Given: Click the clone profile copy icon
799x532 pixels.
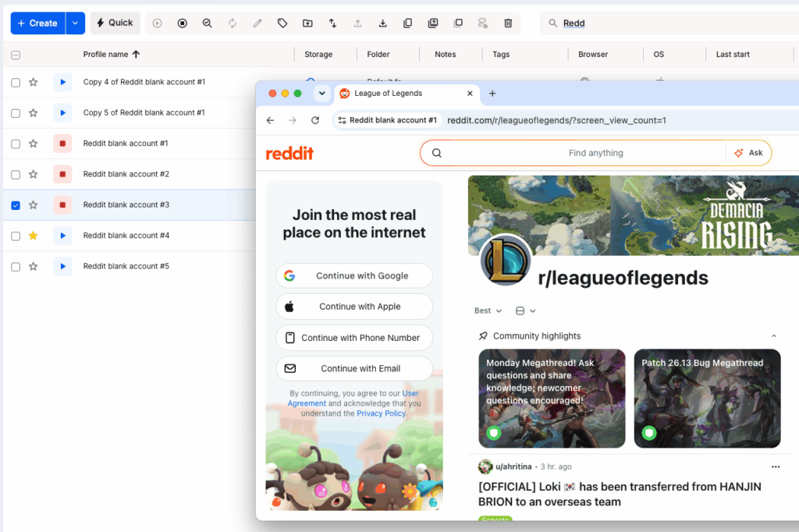Looking at the screenshot, I should pyautogui.click(x=407, y=23).
